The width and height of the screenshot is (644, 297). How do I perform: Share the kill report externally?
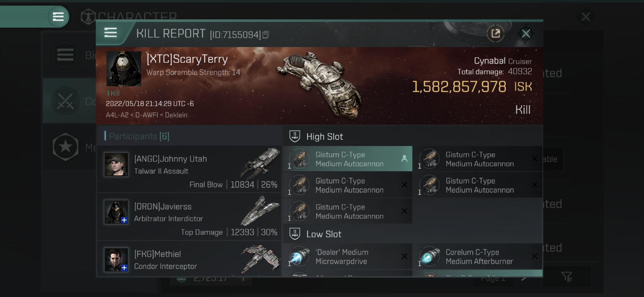495,34
